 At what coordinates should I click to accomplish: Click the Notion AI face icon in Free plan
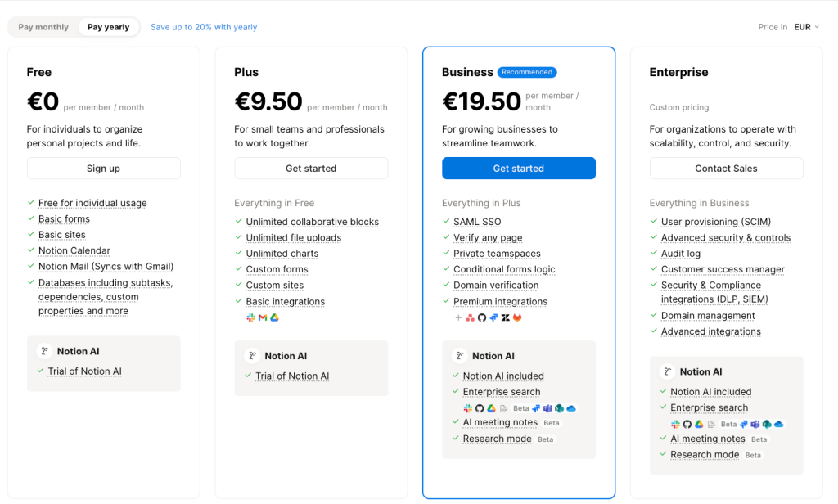(x=45, y=351)
